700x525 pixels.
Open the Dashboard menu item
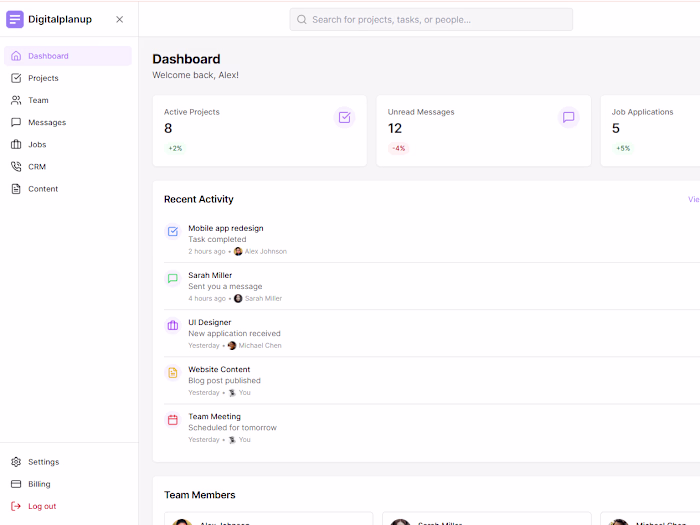click(68, 56)
